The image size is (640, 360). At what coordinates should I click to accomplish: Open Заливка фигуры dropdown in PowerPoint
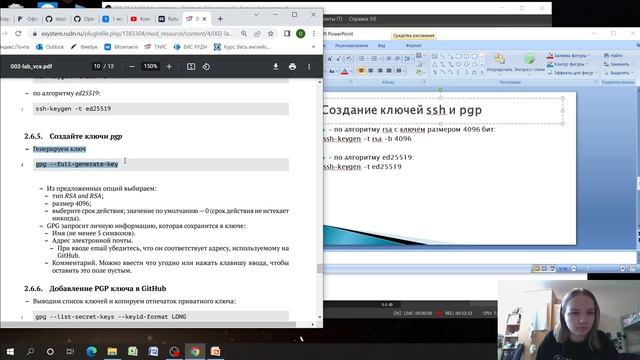pyautogui.click(x=568, y=56)
